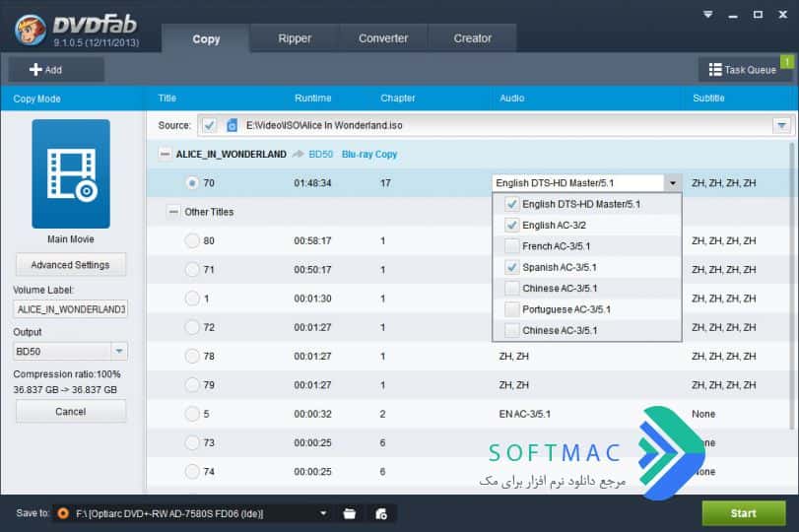The image size is (799, 532).
Task: Switch to the Copy tab
Action: point(206,38)
